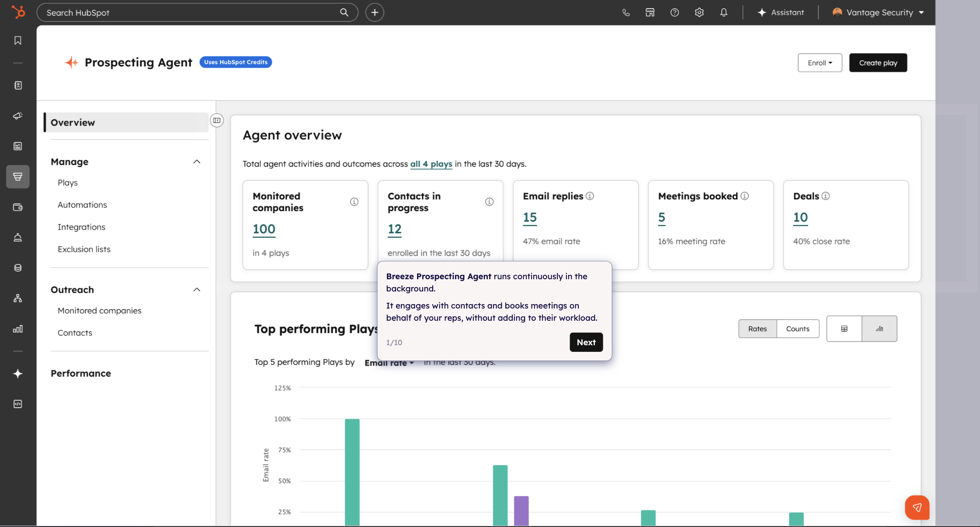Follow the 'all 4 plays' link
The width and height of the screenshot is (980, 527).
[431, 164]
